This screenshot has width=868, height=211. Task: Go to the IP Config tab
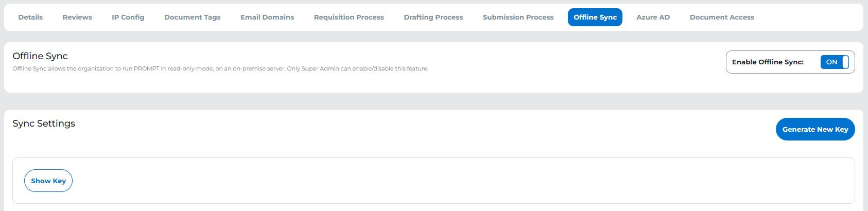click(128, 17)
